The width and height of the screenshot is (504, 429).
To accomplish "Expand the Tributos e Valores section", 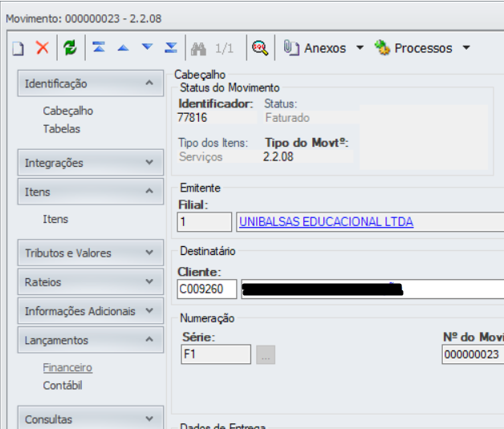I will coord(148,253).
